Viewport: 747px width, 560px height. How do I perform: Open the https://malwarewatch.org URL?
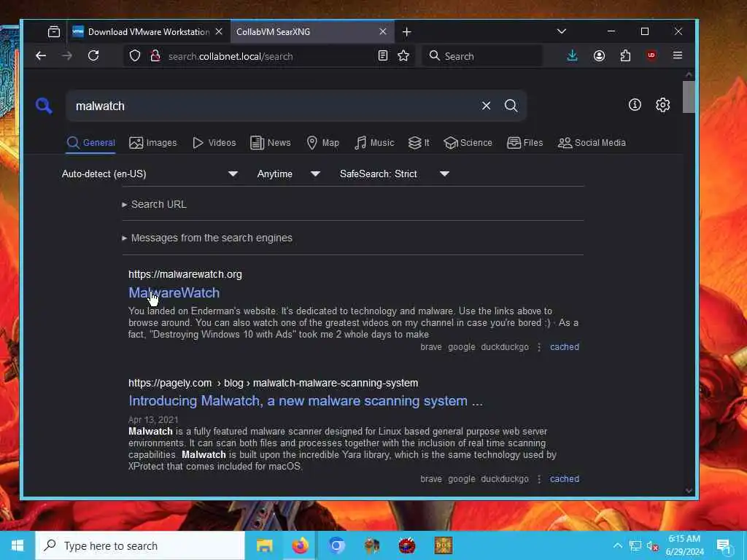(x=185, y=274)
